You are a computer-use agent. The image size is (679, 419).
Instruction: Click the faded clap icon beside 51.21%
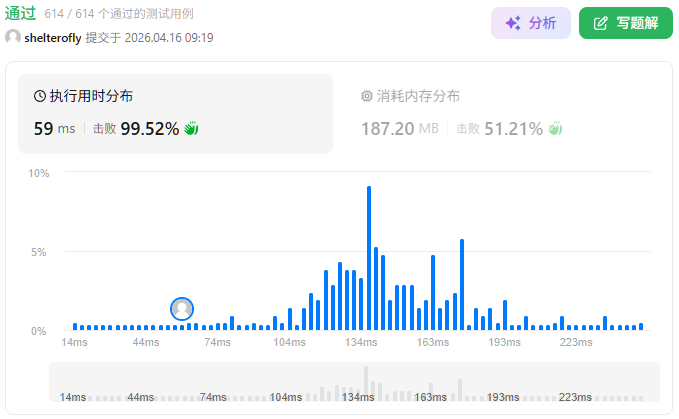555,129
